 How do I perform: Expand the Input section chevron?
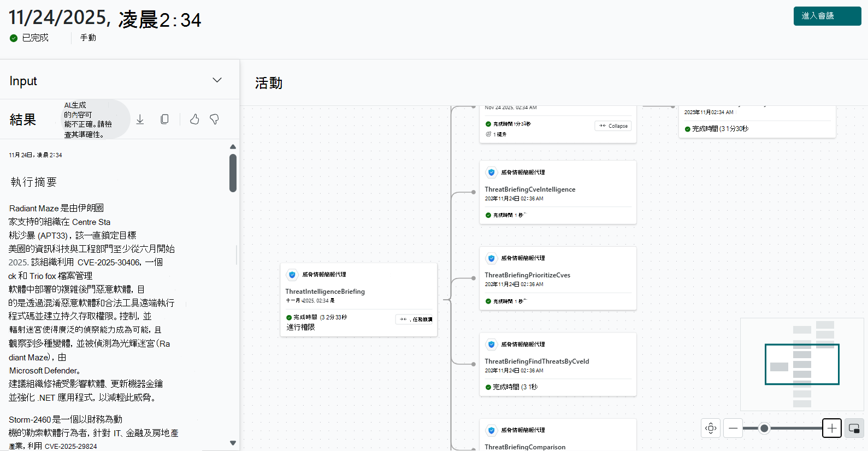pyautogui.click(x=217, y=80)
